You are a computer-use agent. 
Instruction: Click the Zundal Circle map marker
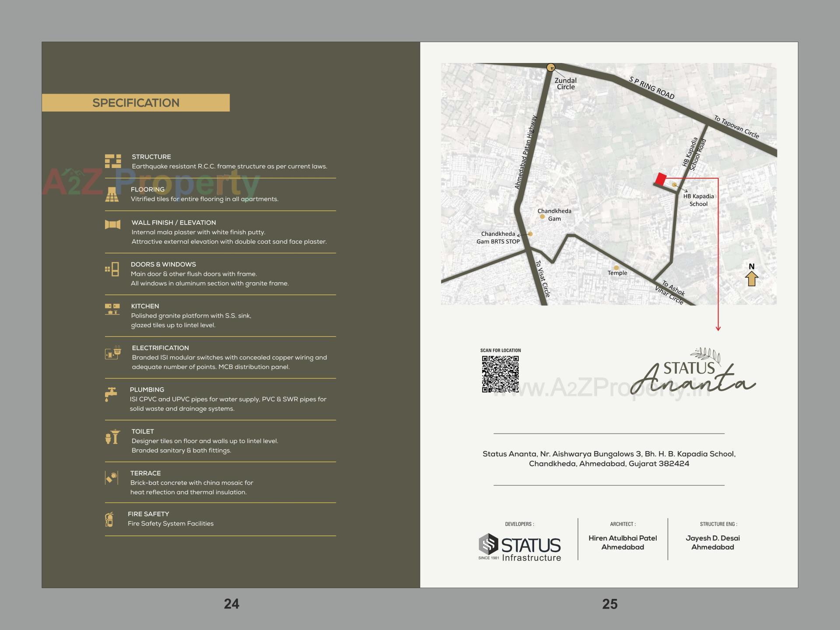[x=551, y=66]
